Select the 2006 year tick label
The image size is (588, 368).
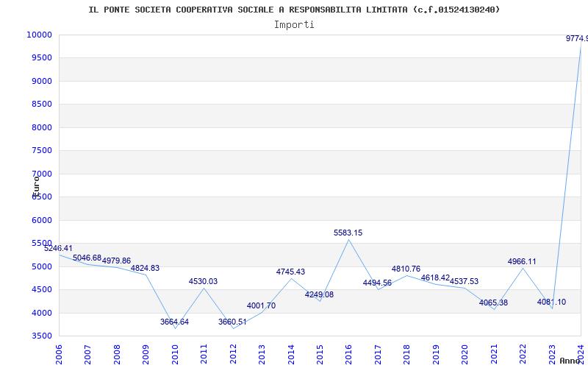coord(60,353)
